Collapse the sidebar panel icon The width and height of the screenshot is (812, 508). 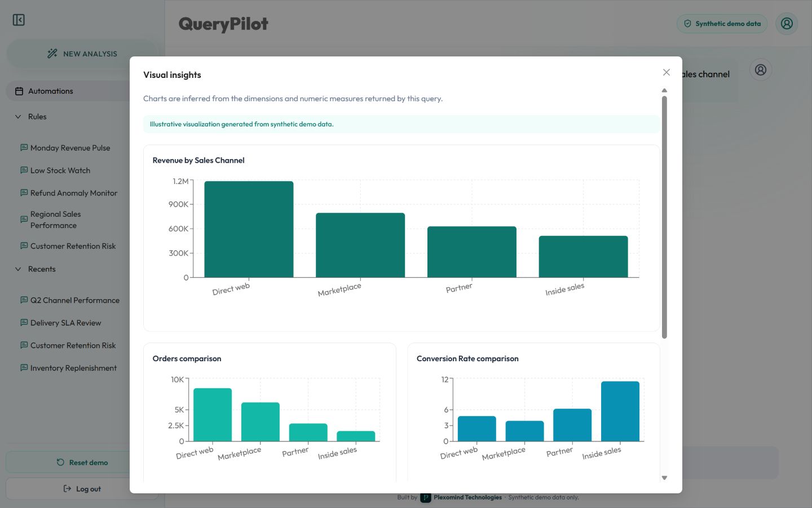pyautogui.click(x=19, y=20)
